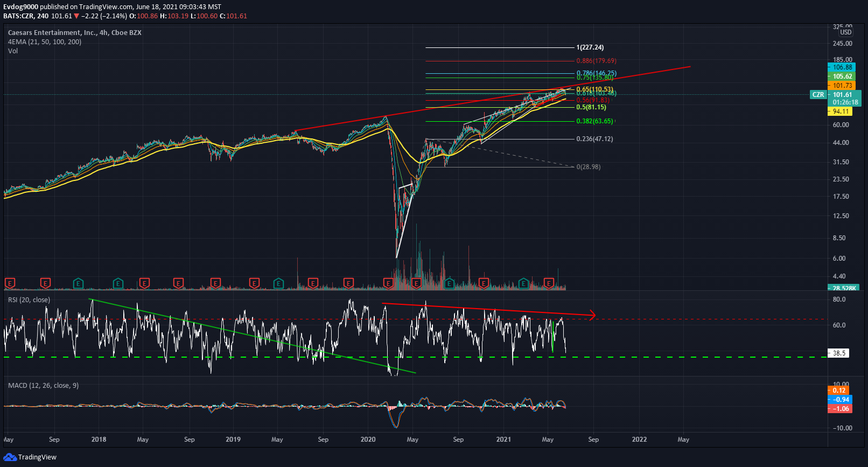Click the yellow 94.11 price label
The image size is (868, 467).
841,111
